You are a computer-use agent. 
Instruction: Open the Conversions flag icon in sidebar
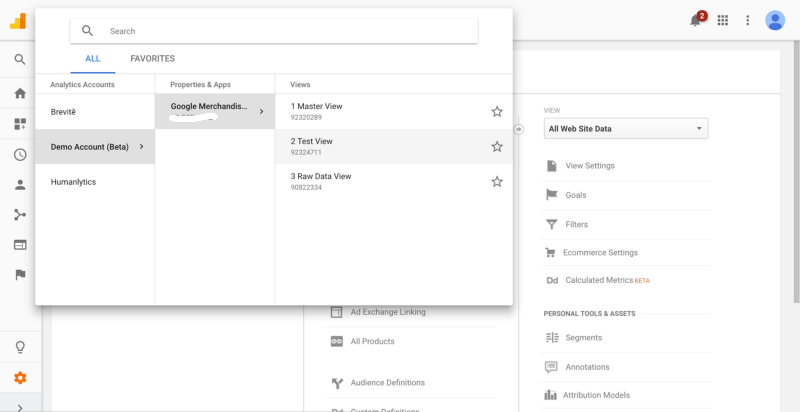20,274
